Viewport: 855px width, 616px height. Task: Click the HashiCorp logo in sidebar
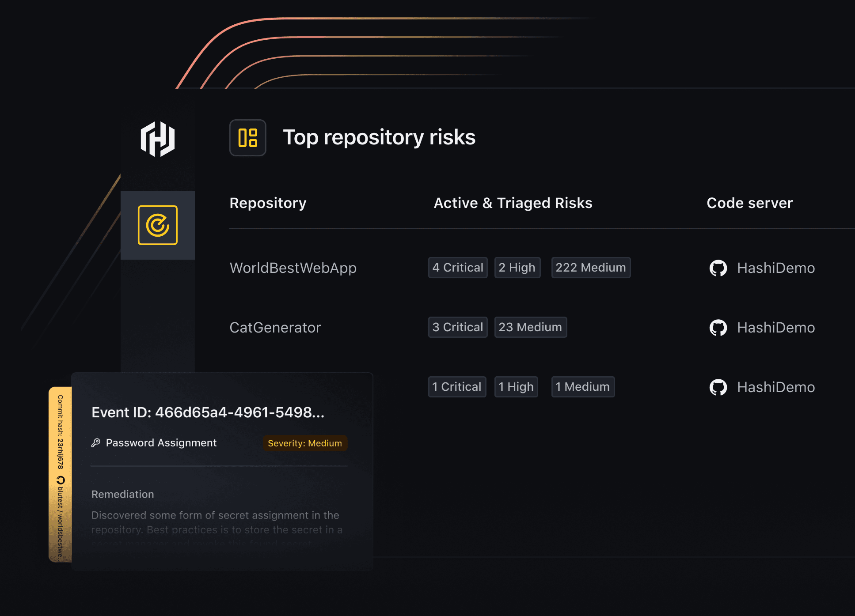pos(158,139)
